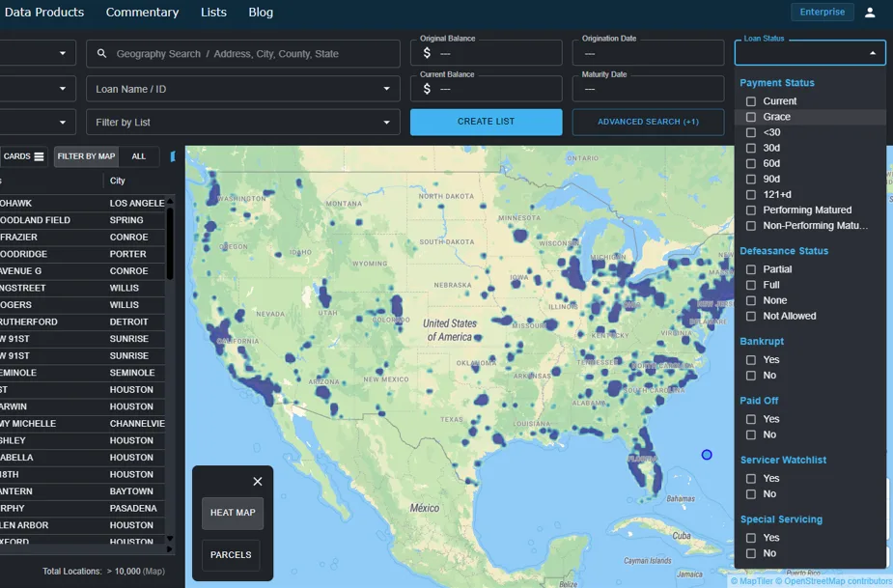Click the user account profile icon
893x588 pixels.
tap(868, 12)
